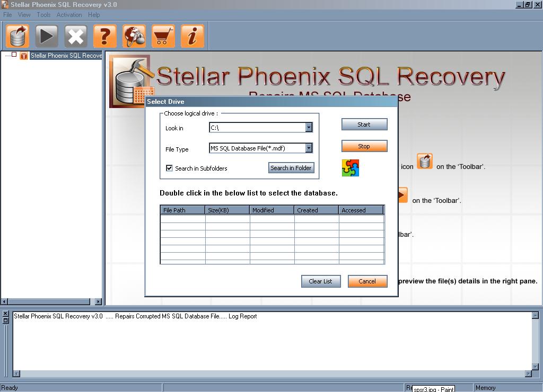Expand the Look in drive dropdown
This screenshot has width=543, height=392.
[x=309, y=128]
